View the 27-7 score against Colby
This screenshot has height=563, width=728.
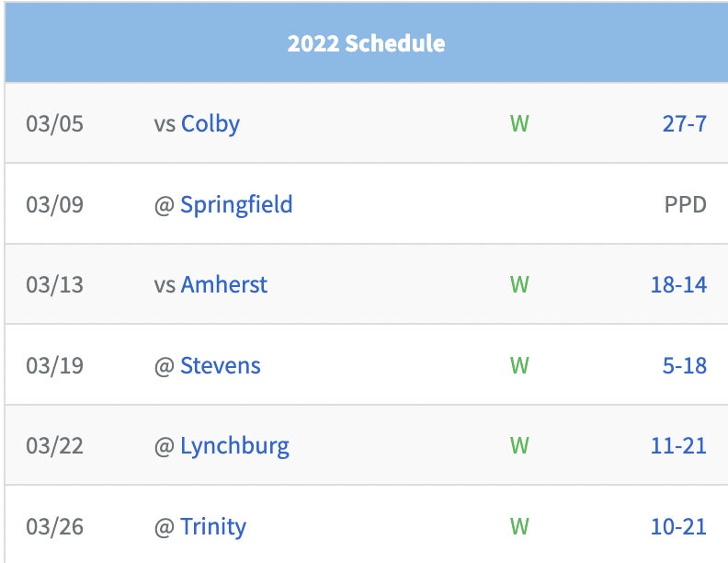point(684,123)
